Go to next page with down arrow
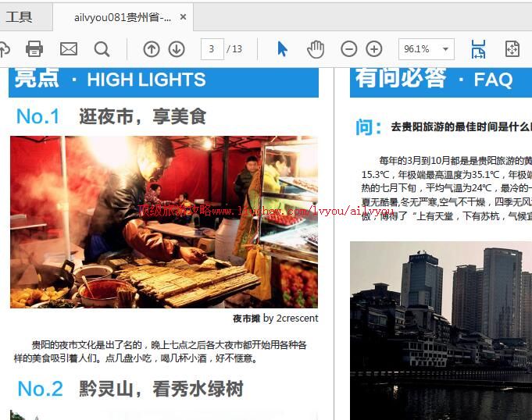 pyautogui.click(x=177, y=49)
